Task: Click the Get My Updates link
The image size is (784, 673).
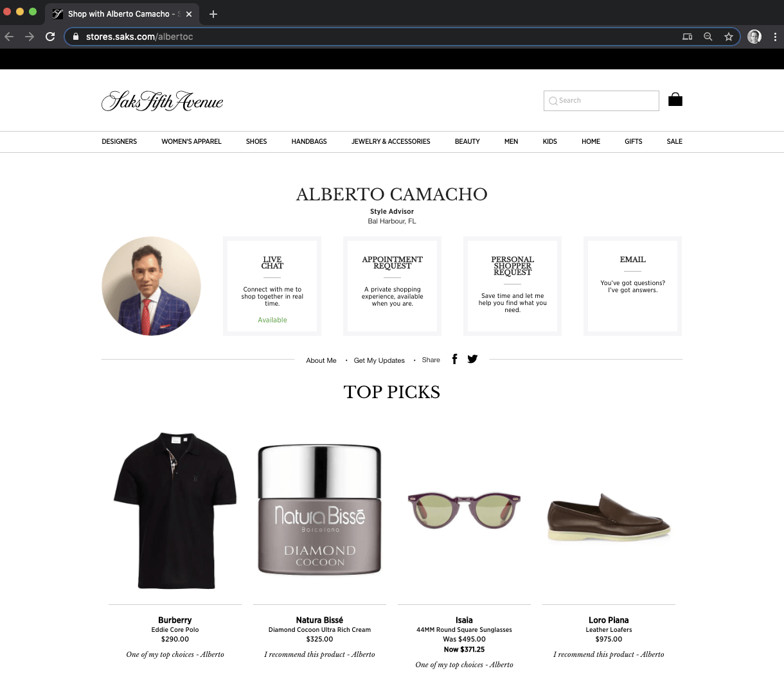Action: [x=379, y=360]
